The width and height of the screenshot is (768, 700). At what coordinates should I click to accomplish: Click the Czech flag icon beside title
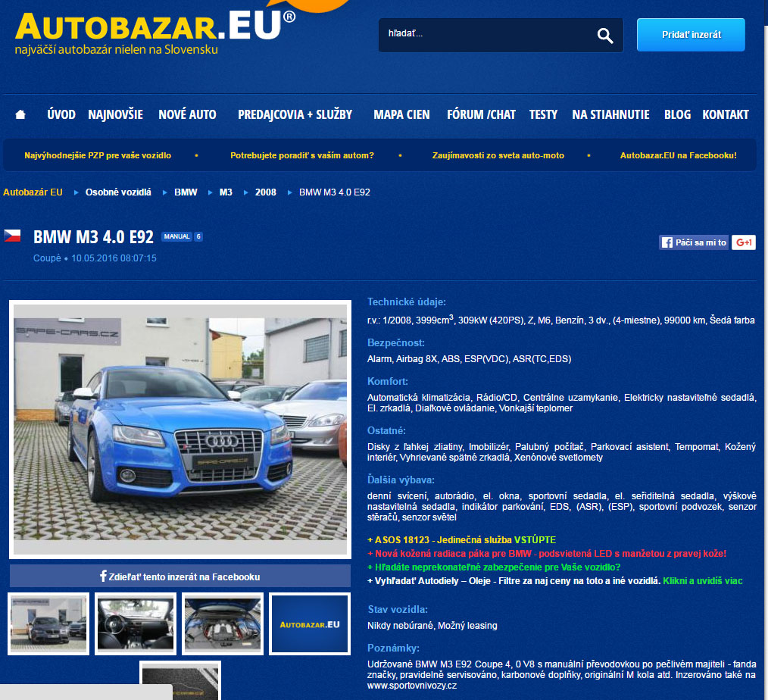point(12,236)
